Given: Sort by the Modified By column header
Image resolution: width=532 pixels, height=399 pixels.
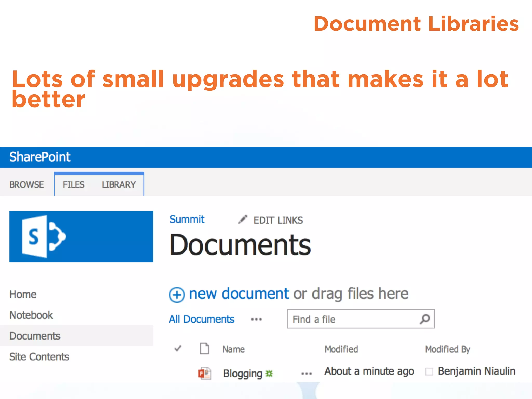Looking at the screenshot, I should click(x=448, y=349).
